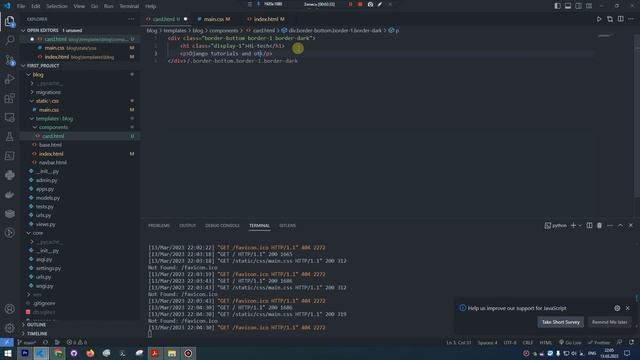Open the Search view in activity bar
The image size is (640, 360).
(10, 40)
